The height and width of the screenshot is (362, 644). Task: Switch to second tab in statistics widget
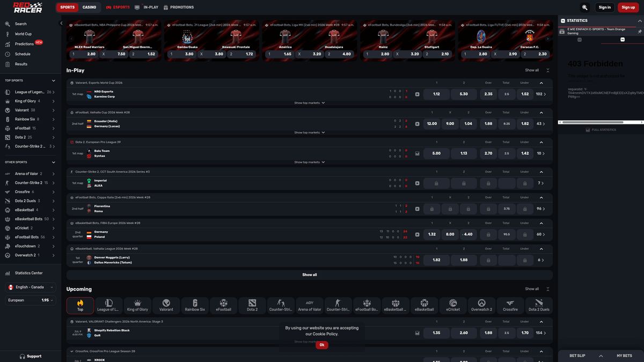(623, 40)
